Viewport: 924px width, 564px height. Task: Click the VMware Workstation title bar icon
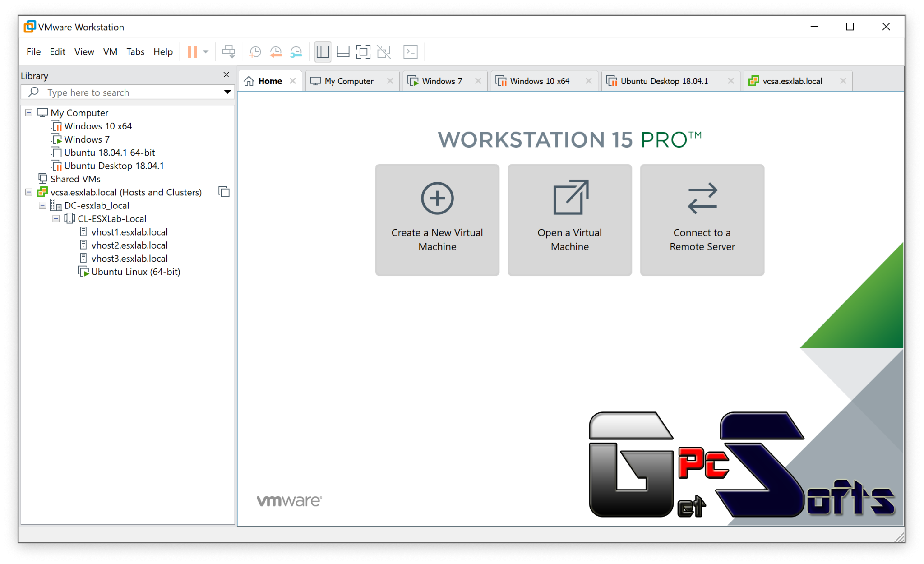(30, 27)
